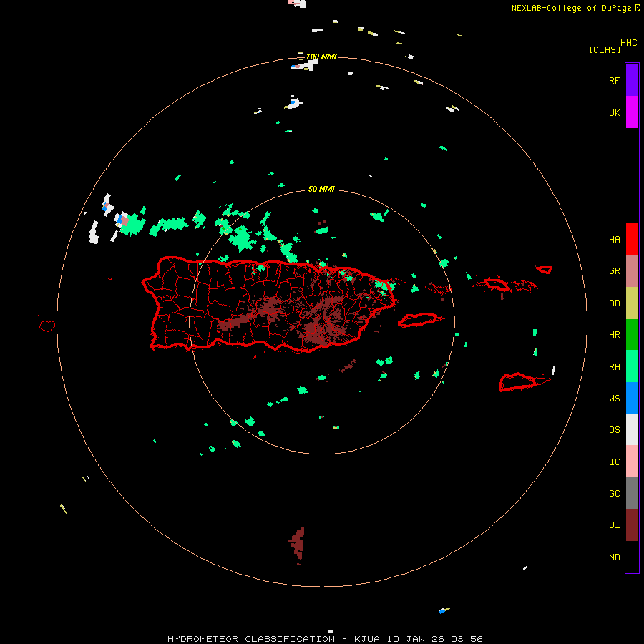The height and width of the screenshot is (644, 644).
Task: Click the GR legend label
Action: coord(614,271)
